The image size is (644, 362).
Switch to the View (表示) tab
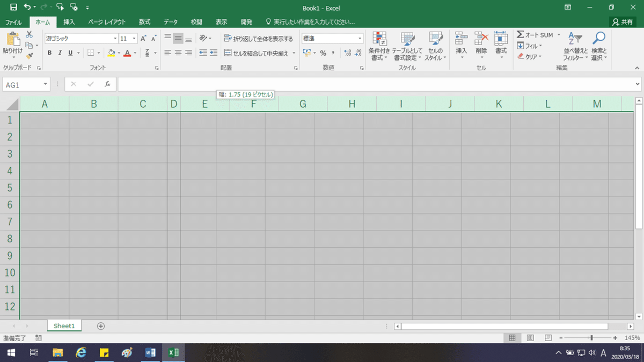(222, 22)
